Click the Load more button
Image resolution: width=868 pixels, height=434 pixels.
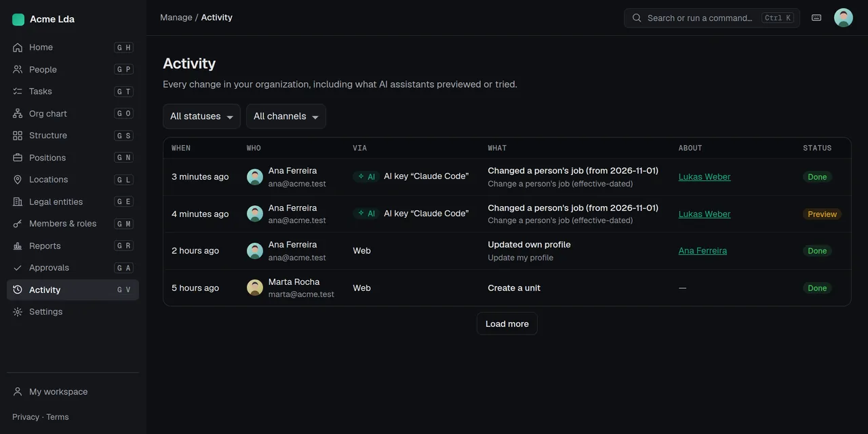(507, 323)
